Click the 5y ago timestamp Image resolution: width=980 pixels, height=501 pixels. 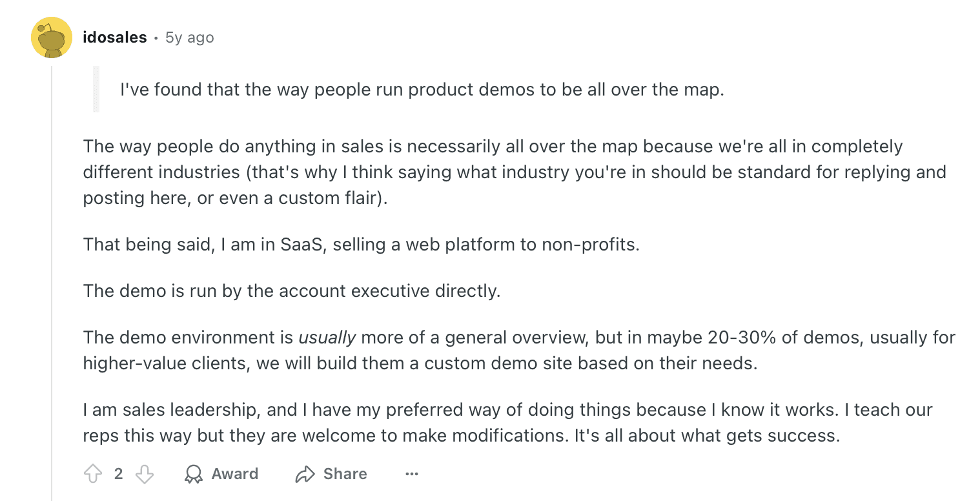[189, 37]
